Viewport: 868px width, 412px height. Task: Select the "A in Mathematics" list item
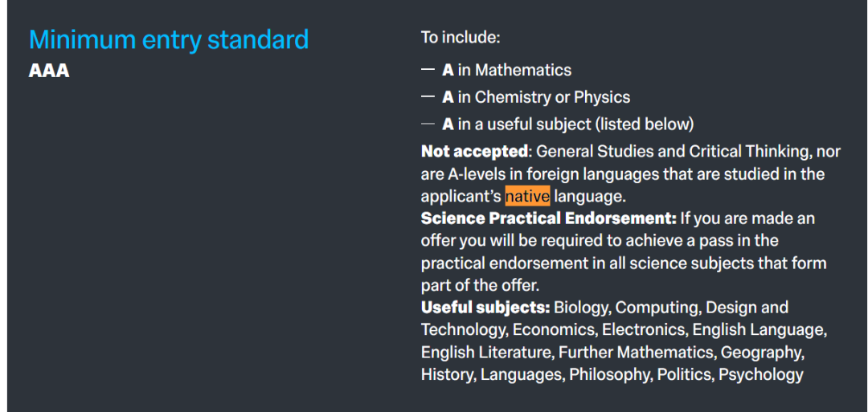click(x=506, y=70)
